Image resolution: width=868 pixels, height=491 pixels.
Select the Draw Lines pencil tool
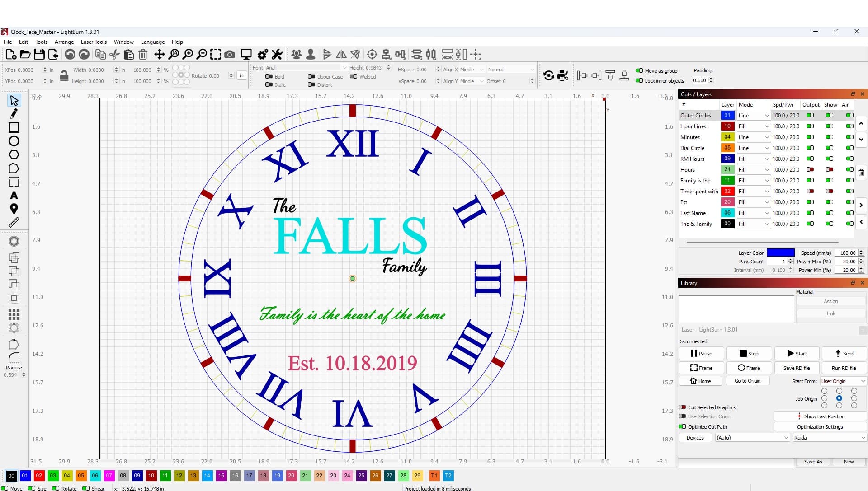click(14, 114)
